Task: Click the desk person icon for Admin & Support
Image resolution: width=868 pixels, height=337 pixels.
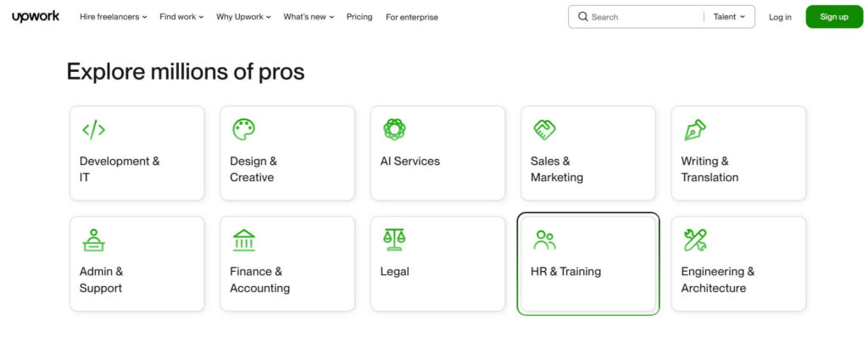Action: coord(93,240)
